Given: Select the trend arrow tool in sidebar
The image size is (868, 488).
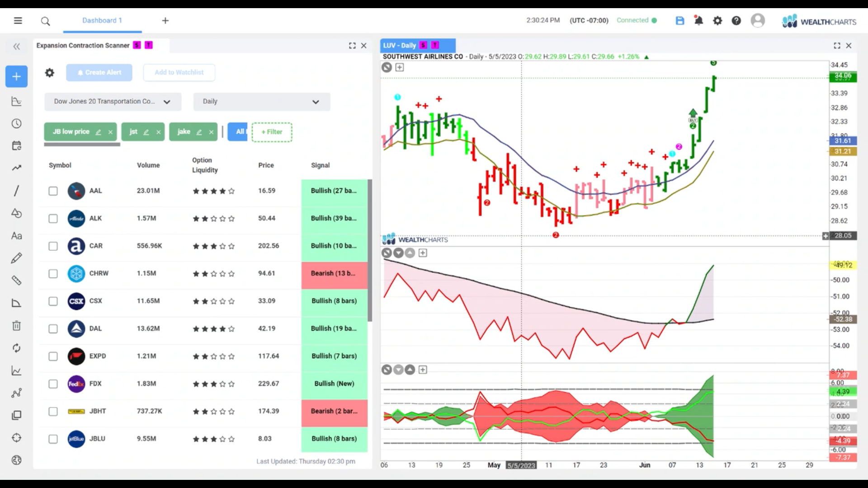Looking at the screenshot, I should click(x=16, y=168).
